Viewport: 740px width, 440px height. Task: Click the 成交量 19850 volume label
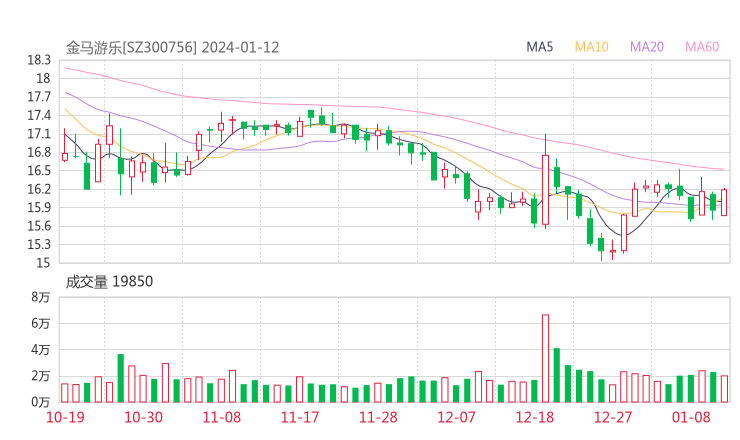click(109, 281)
